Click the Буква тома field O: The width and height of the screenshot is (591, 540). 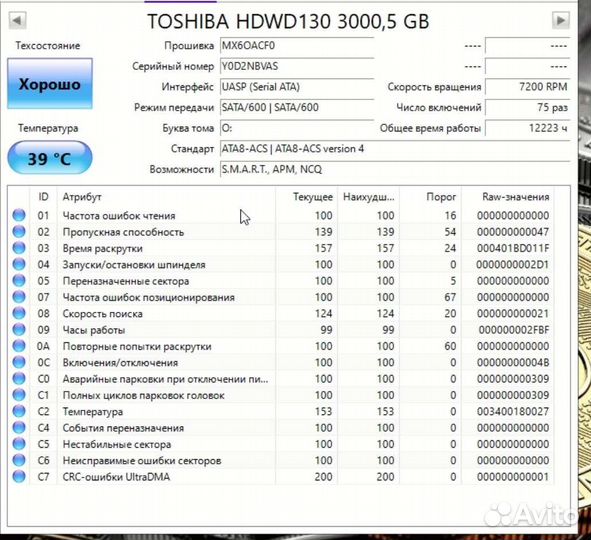[297, 128]
